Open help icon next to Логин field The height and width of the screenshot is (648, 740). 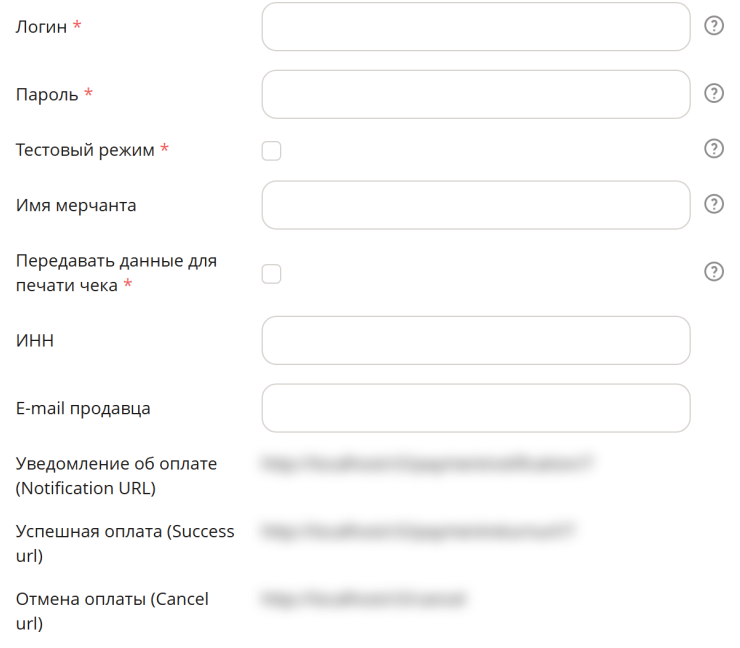click(714, 25)
